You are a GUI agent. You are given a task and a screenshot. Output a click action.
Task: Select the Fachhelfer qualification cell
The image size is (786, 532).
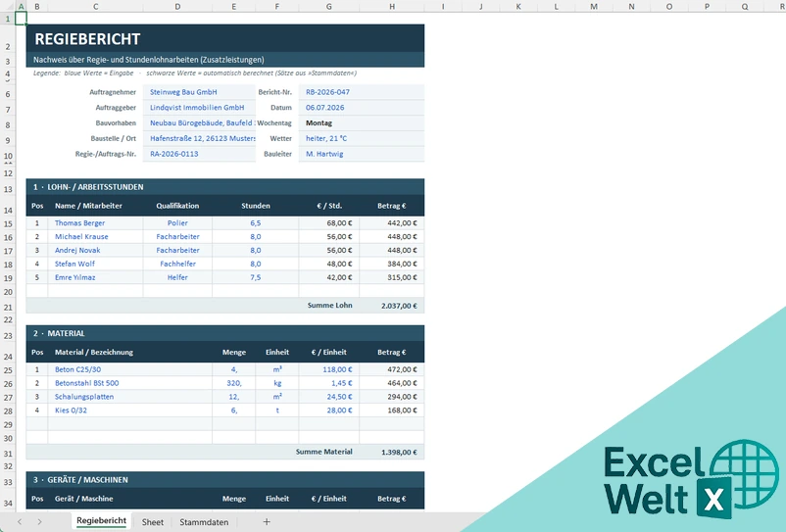[177, 264]
